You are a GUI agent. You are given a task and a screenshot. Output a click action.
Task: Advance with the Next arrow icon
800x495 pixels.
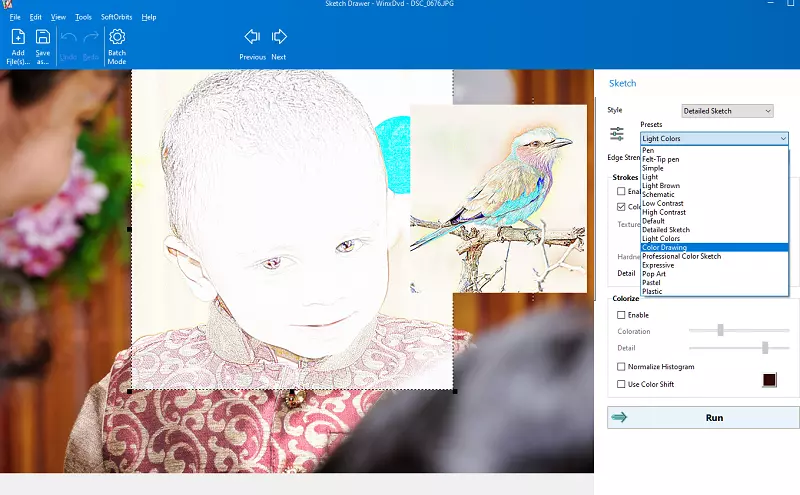point(279,38)
